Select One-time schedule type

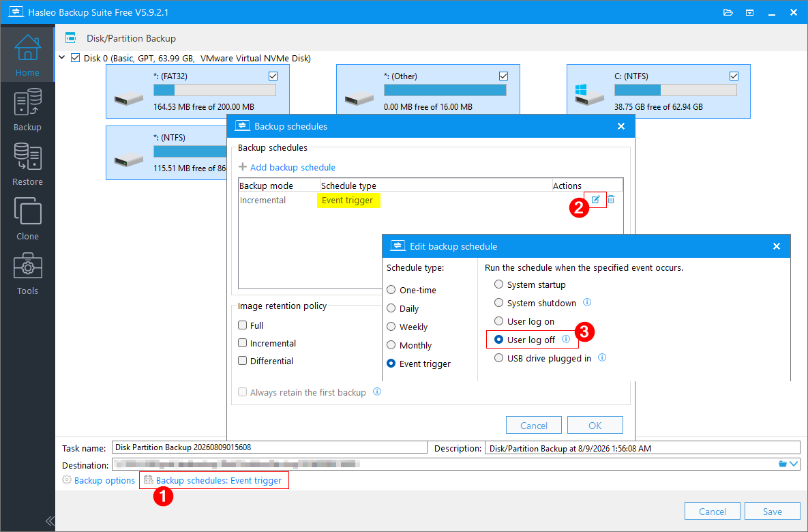pyautogui.click(x=391, y=290)
